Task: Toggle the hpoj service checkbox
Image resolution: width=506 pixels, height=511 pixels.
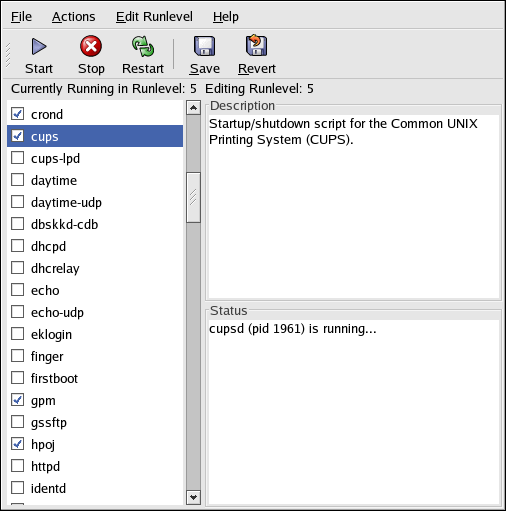Action: coord(18,444)
